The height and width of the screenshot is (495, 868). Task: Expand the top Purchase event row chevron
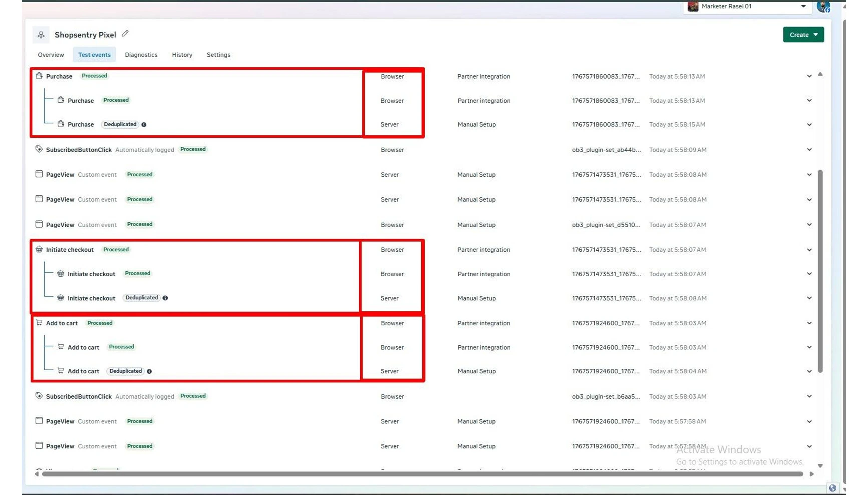[809, 76]
